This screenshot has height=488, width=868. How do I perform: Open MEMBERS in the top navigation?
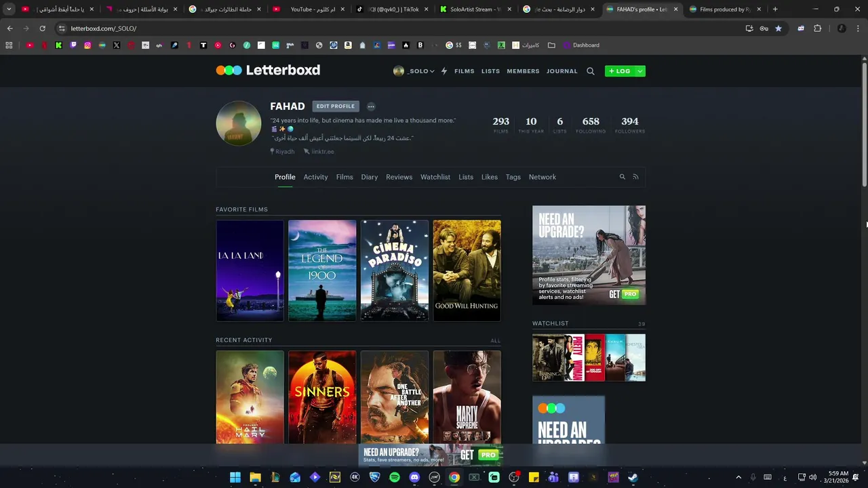(x=523, y=71)
